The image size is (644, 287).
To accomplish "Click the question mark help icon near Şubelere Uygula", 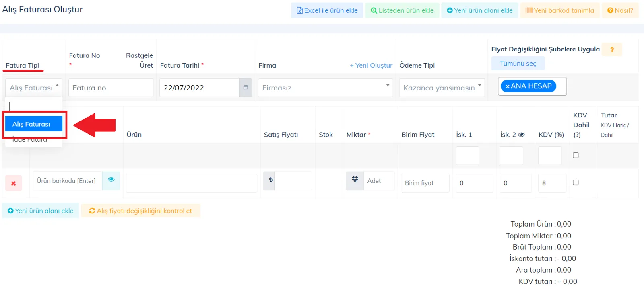I will pos(612,49).
